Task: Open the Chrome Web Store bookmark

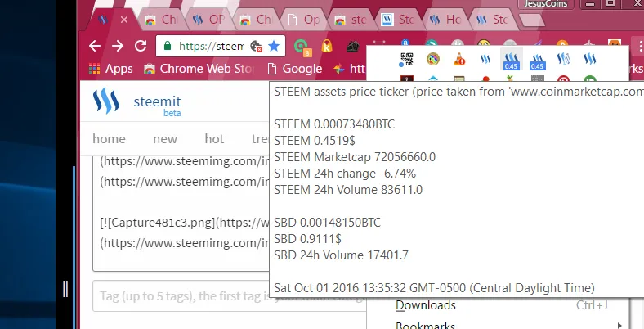Action: tap(199, 69)
